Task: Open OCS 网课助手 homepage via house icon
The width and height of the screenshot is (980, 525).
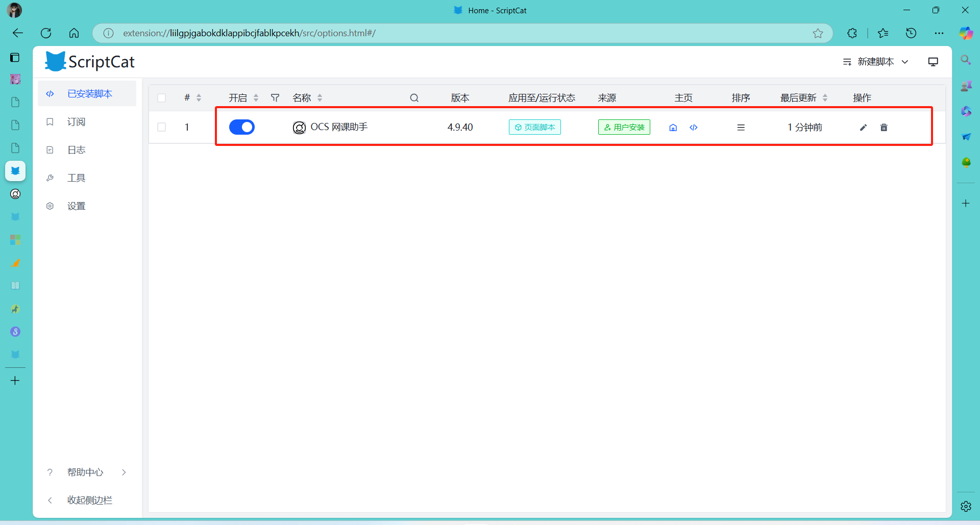Action: 673,128
